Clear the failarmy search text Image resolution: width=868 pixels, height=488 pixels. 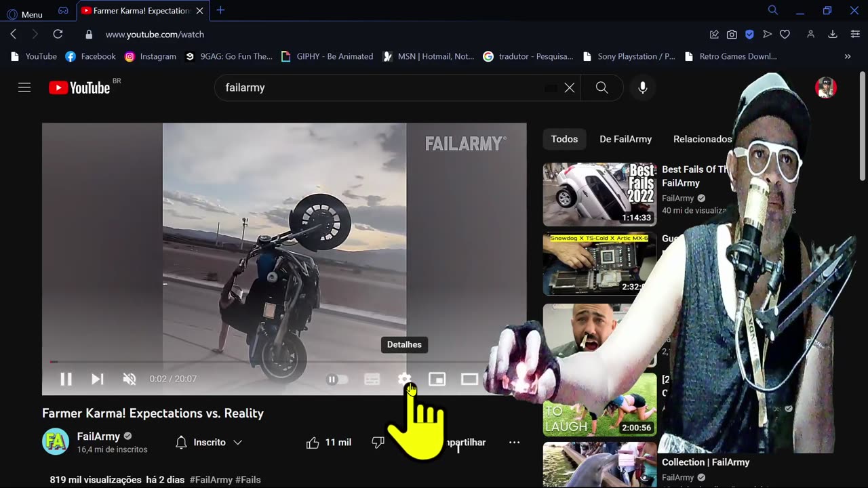pos(570,87)
